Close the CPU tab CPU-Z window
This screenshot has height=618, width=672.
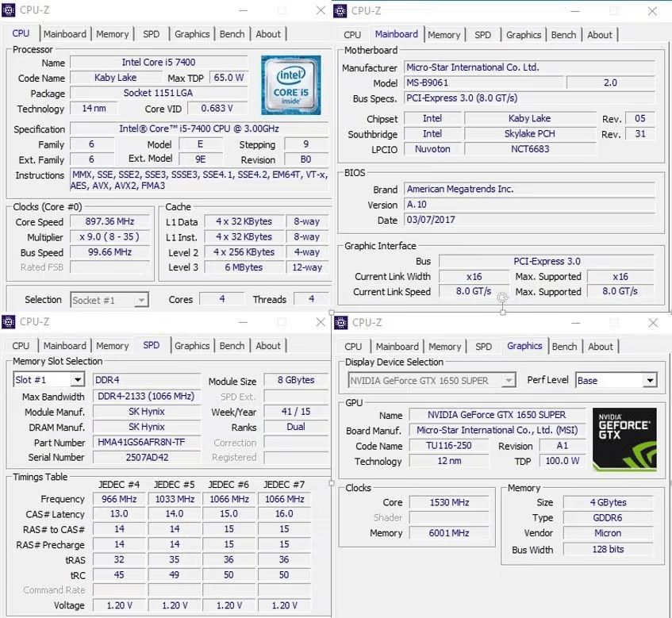pos(321,10)
